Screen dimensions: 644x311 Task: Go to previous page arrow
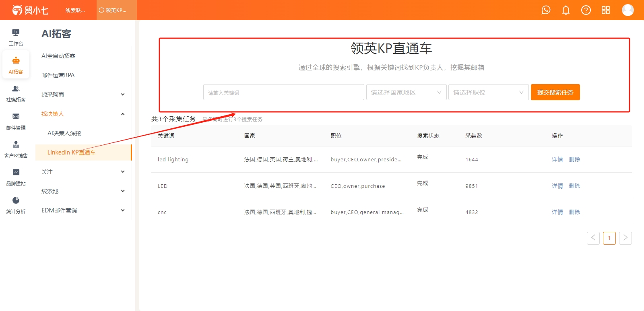pyautogui.click(x=593, y=238)
